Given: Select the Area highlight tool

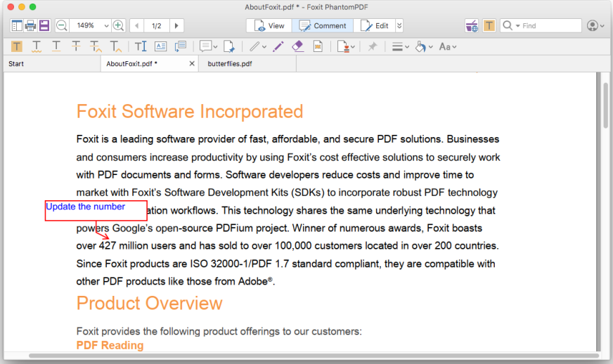Looking at the screenshot, I should pyautogui.click(x=318, y=46).
